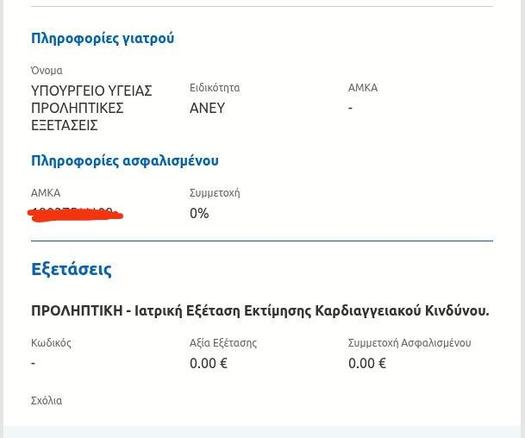The image size is (525, 438).
Task: Click the Ειδικότητα field label
Action: [x=215, y=88]
